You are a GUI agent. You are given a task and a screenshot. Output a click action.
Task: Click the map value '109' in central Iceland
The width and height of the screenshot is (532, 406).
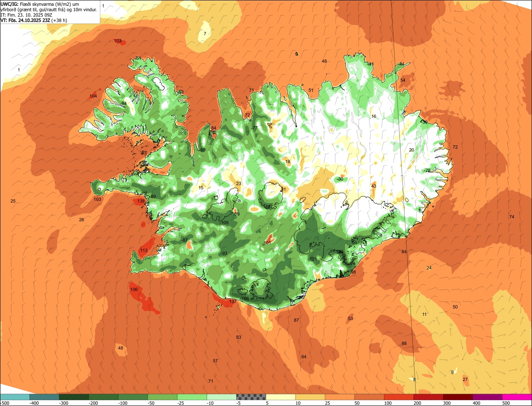point(224,223)
